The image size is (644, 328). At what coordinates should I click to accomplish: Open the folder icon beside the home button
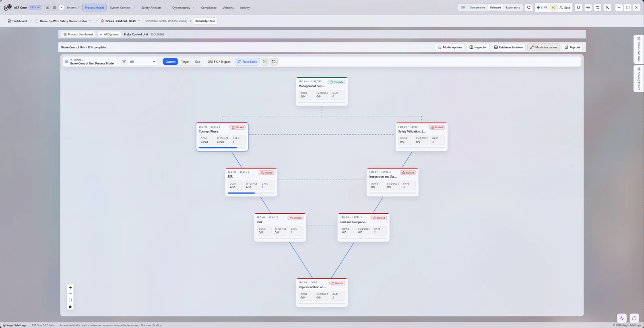coord(55,8)
